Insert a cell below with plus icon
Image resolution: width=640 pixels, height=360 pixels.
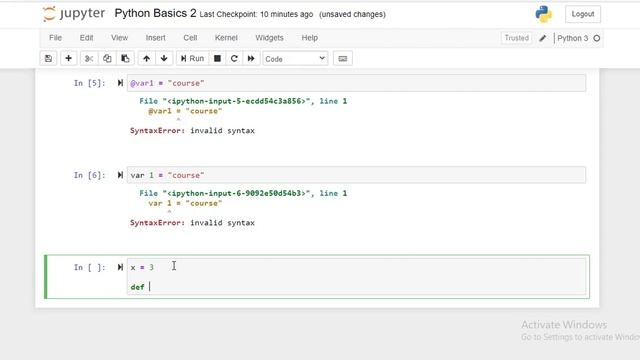click(x=69, y=58)
